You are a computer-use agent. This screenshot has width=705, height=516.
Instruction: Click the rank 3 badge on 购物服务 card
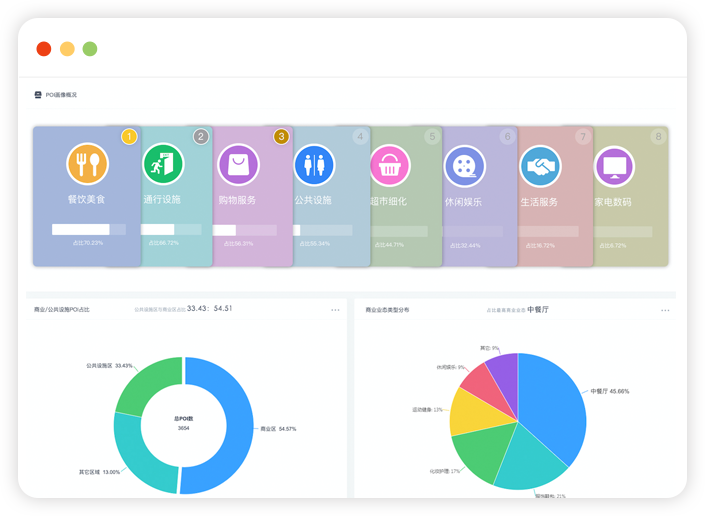tap(281, 136)
